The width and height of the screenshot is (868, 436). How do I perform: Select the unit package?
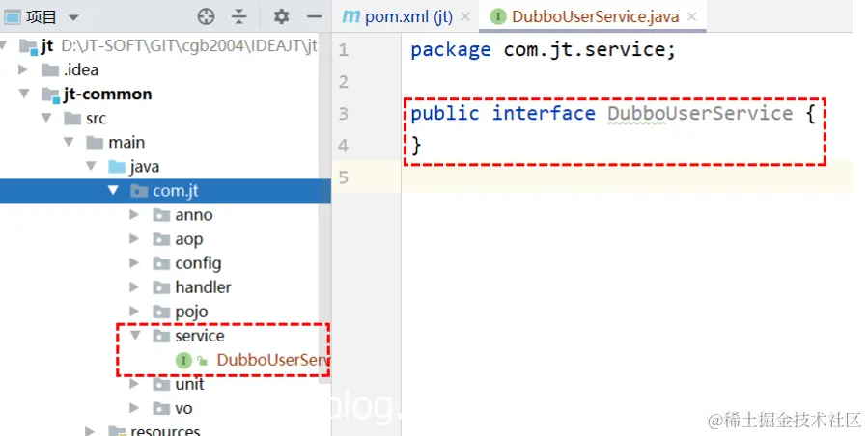pos(189,384)
